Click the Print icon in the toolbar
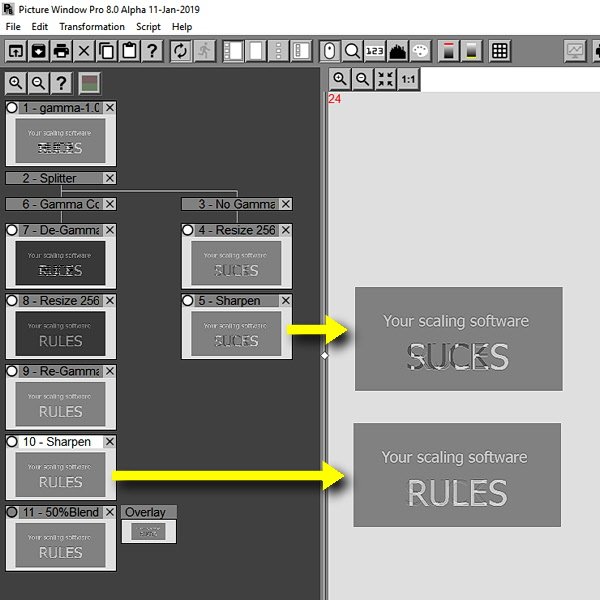The image size is (600, 600). (x=61, y=51)
